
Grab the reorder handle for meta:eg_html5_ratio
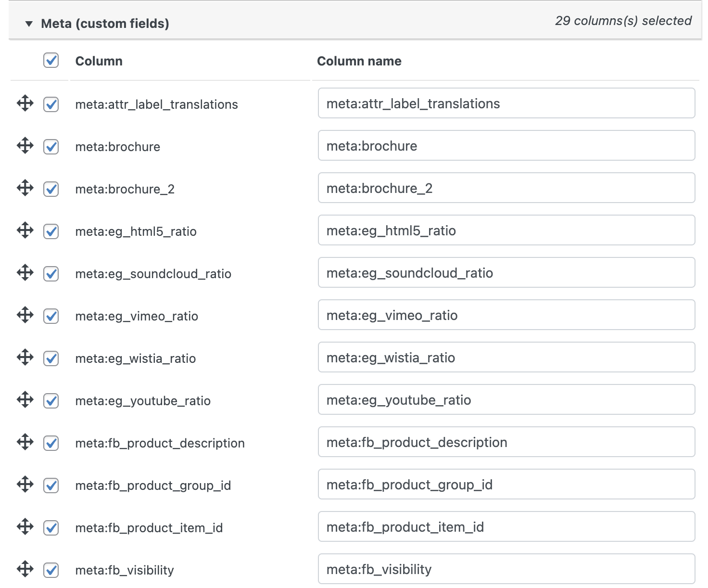click(25, 230)
